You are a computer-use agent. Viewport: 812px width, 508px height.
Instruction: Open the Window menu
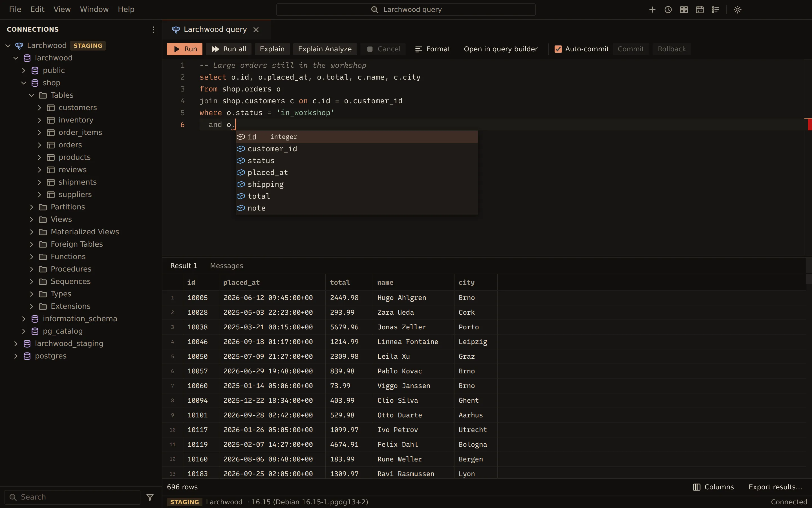click(94, 9)
